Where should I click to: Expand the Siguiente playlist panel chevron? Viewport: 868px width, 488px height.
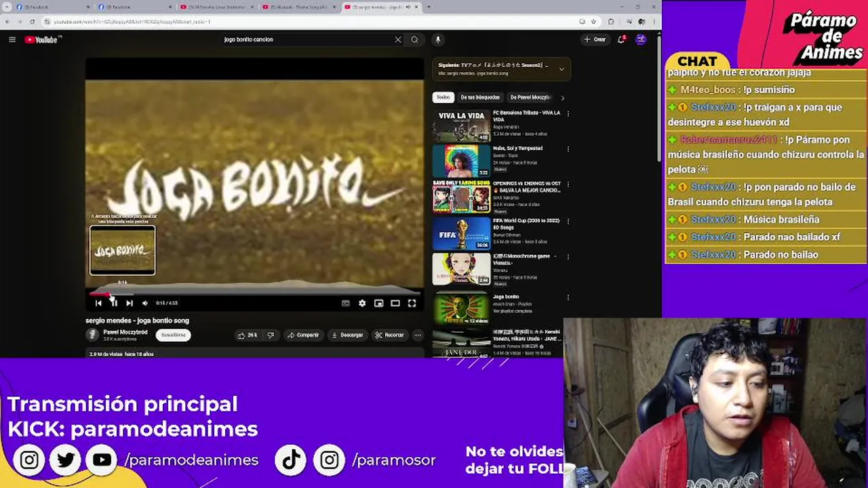[x=561, y=68]
